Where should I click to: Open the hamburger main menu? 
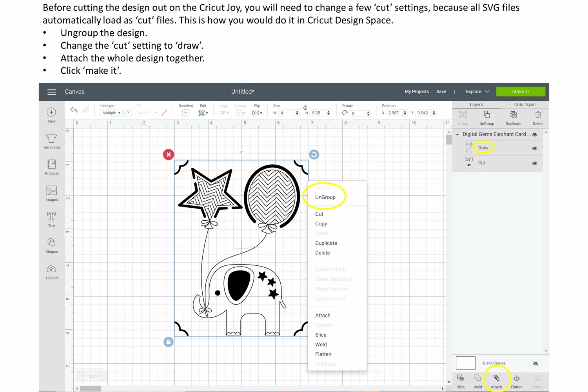click(x=52, y=92)
